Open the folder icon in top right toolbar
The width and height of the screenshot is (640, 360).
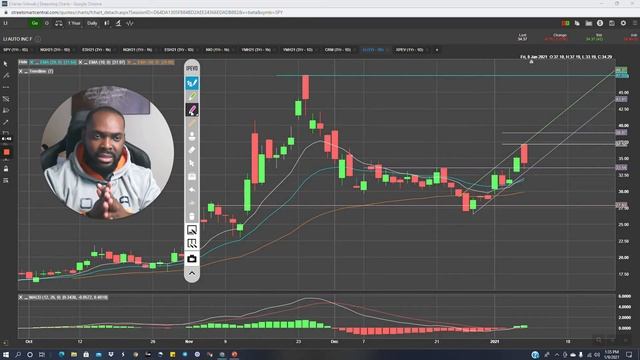click(x=589, y=23)
